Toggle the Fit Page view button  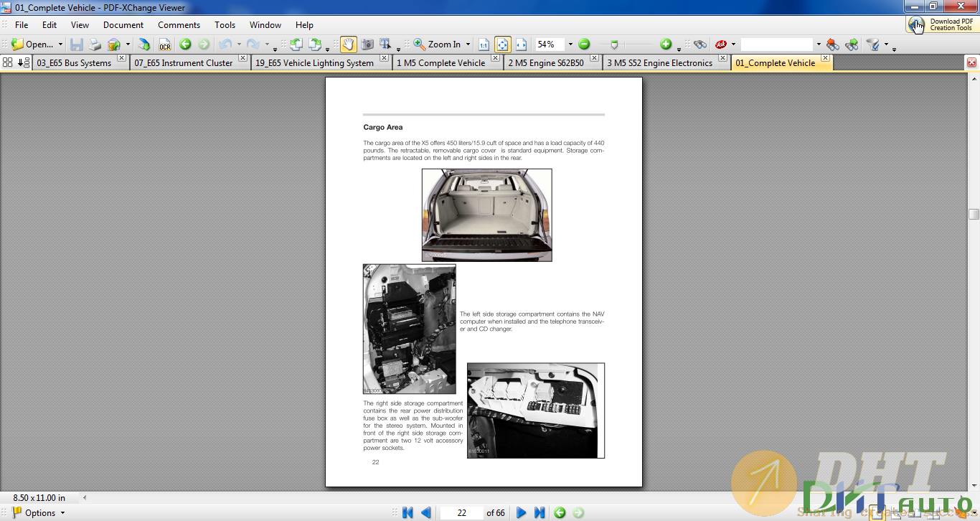pyautogui.click(x=503, y=44)
